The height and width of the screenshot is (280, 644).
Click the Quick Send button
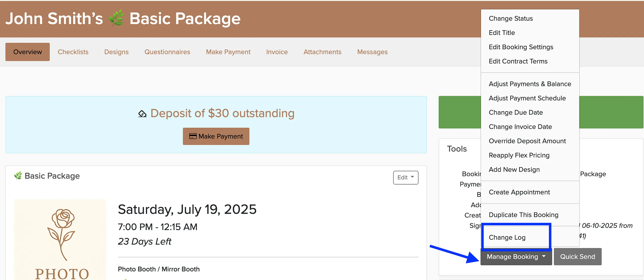pyautogui.click(x=578, y=256)
